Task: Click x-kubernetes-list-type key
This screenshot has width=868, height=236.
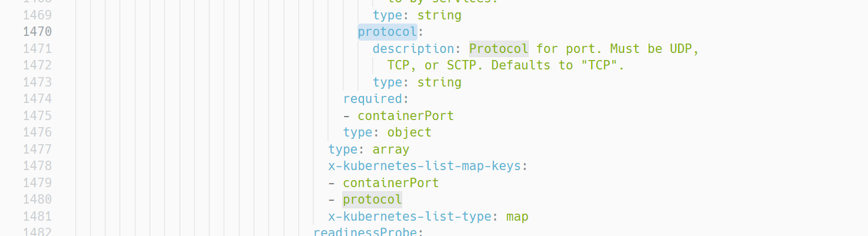Action: 409,217
